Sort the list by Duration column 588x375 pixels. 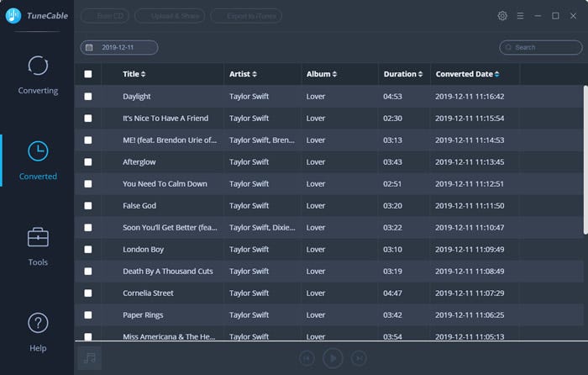click(x=403, y=74)
